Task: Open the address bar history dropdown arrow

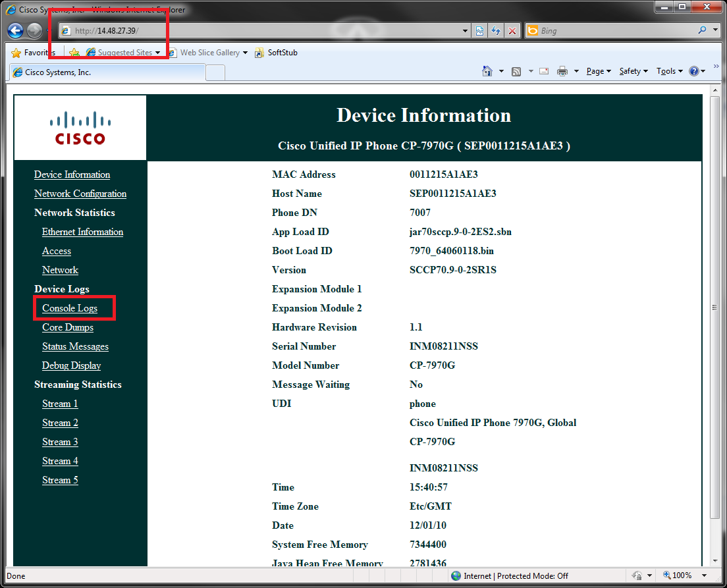Action: (x=465, y=30)
